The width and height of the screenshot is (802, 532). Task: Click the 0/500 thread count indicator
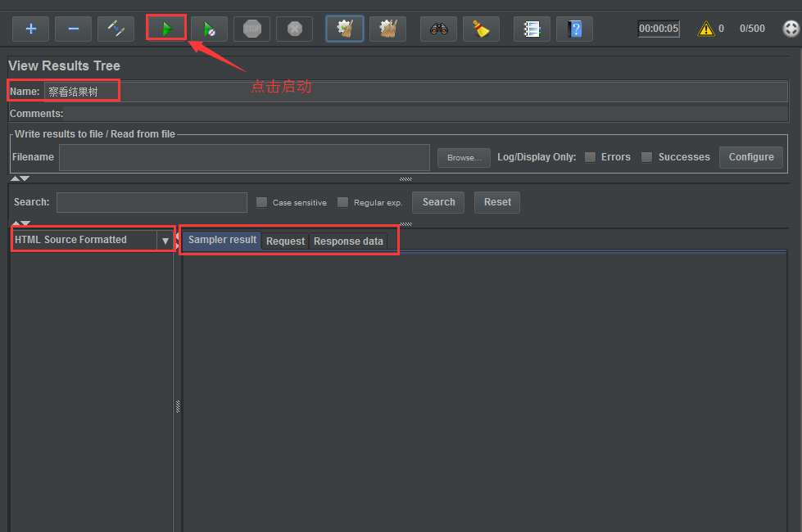coord(752,29)
